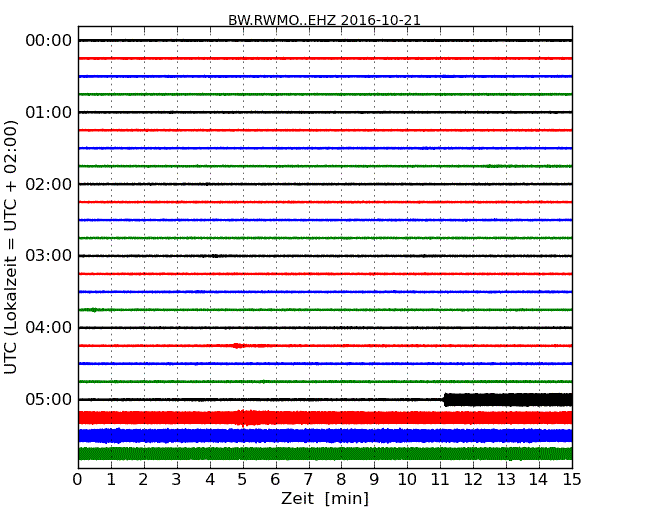Click the 00:00 time label
Image resolution: width=650 pixels, height=520 pixels.
coord(49,41)
